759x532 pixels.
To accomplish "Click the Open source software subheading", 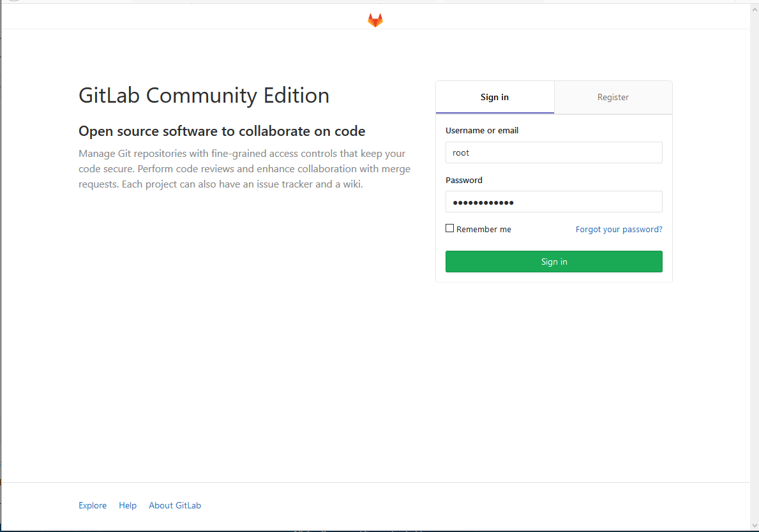I will [222, 131].
